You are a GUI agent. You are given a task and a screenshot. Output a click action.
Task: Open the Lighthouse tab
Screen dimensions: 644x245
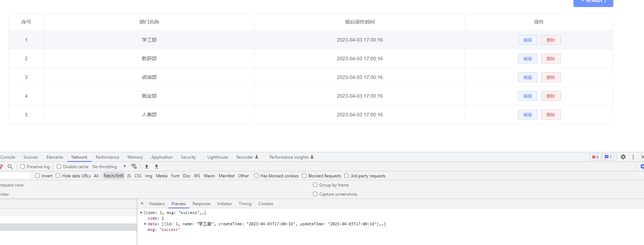pyautogui.click(x=217, y=157)
